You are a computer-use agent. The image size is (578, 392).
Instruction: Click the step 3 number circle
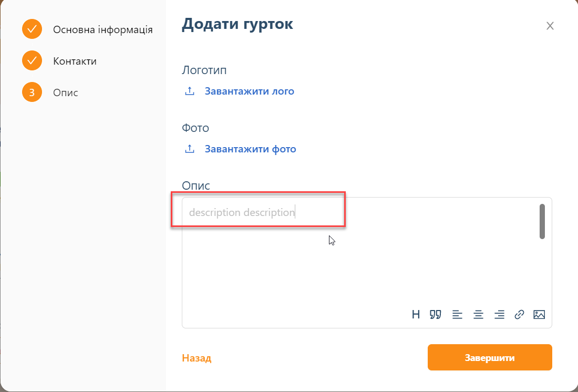coord(32,92)
